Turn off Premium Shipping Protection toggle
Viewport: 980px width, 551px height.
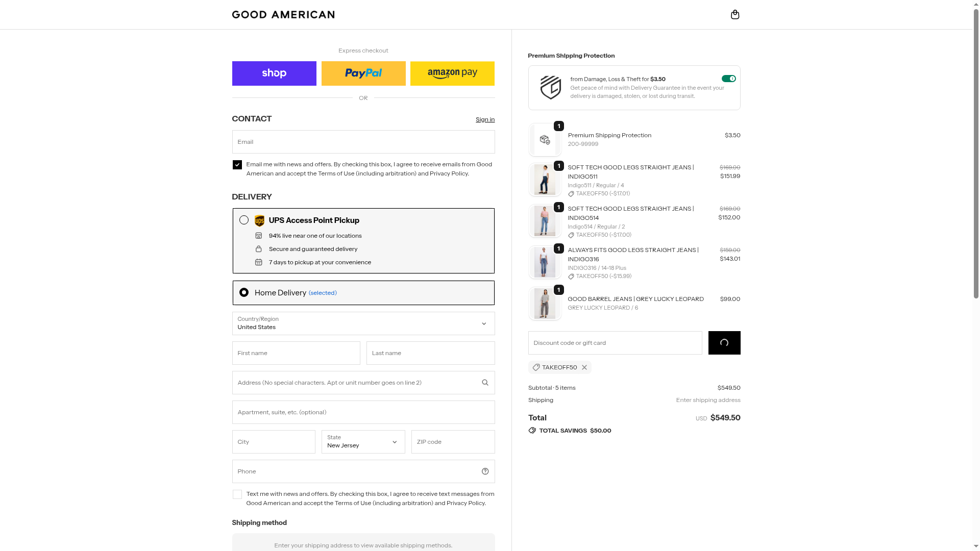tap(728, 79)
